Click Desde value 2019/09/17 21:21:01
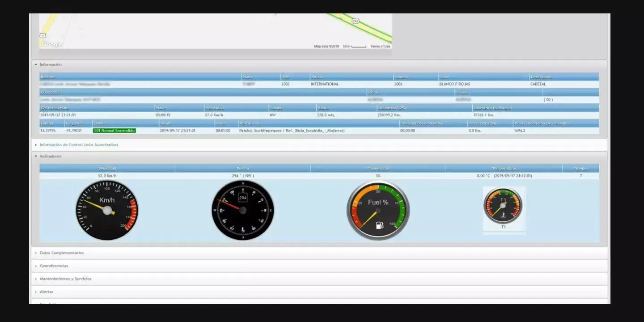Image resolution: width=644 pixels, height=322 pixels. [178, 131]
